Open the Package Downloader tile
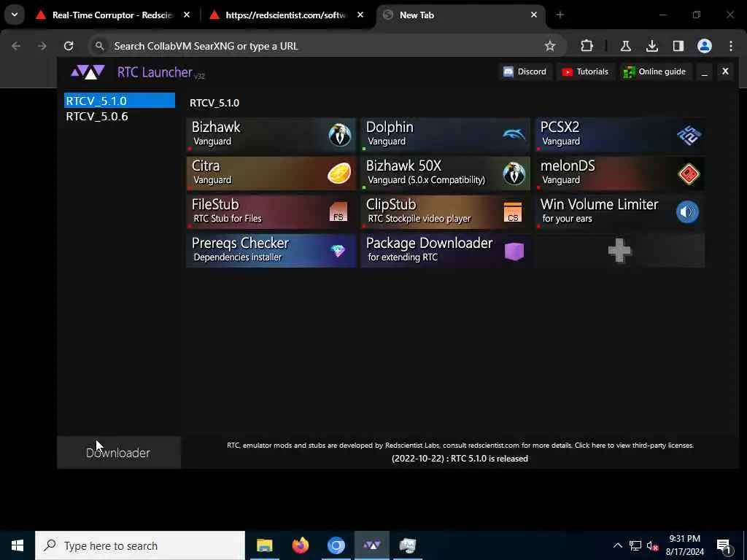The image size is (747, 560). 446,251
